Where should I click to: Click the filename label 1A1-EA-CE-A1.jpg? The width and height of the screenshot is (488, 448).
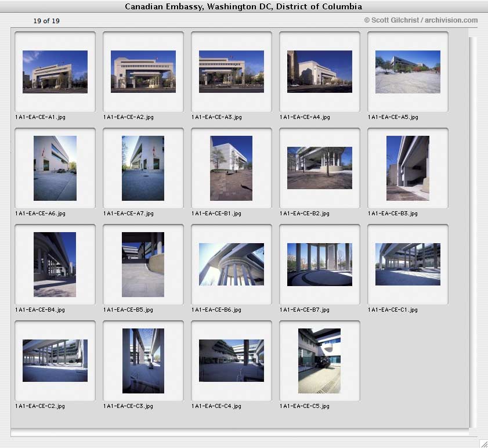40,117
